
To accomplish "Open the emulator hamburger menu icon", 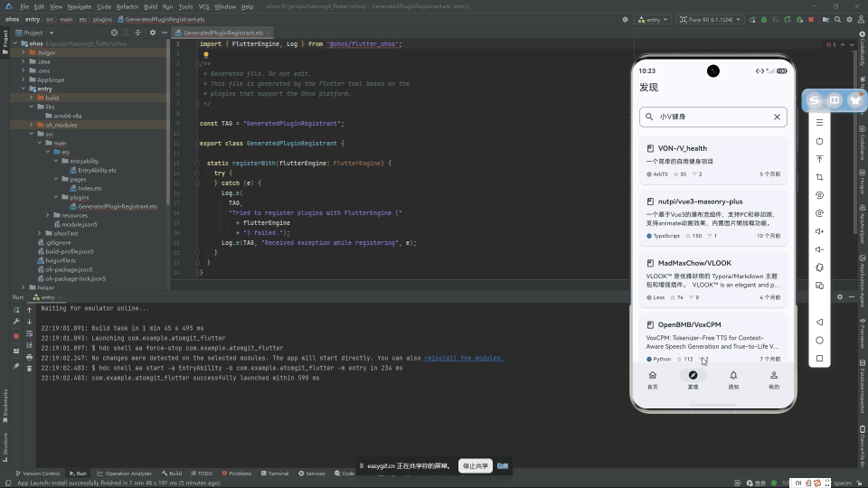I will pos(819,122).
